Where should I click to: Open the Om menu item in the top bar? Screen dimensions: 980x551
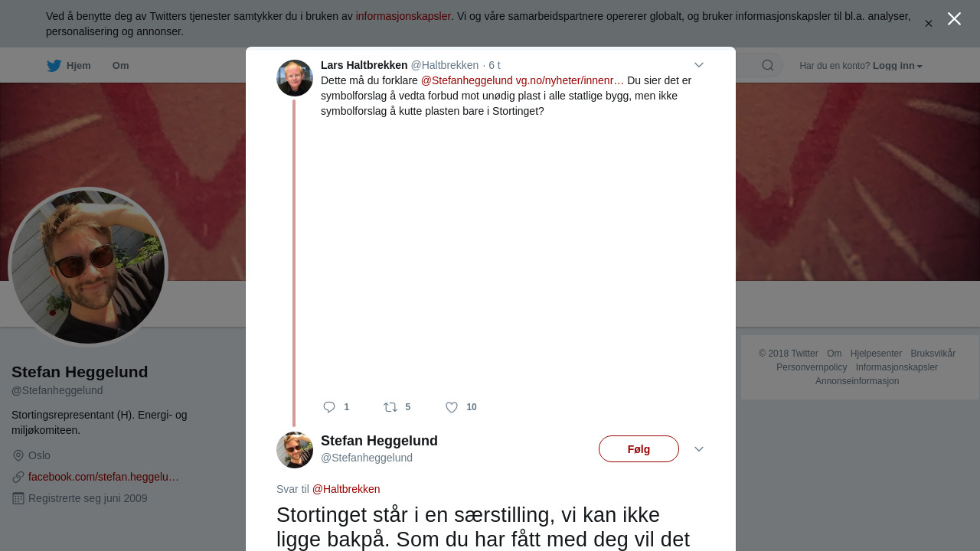[121, 66]
